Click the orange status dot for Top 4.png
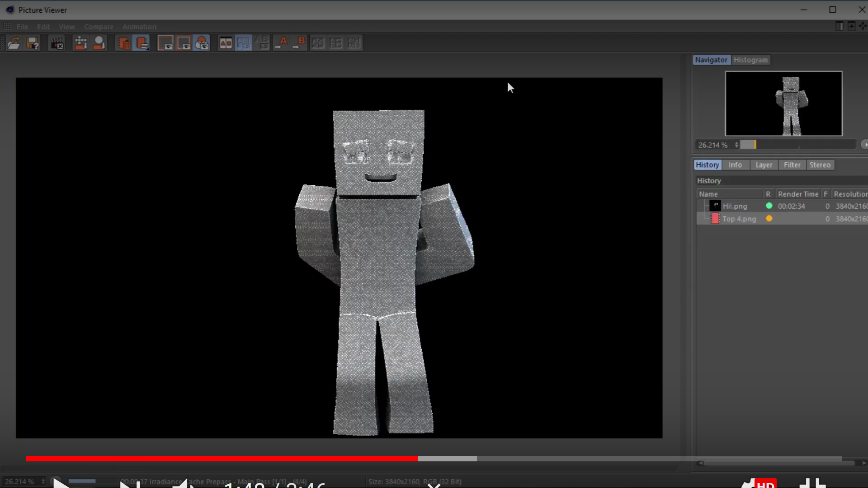Screen dimensions: 868x488 pyautogui.click(x=769, y=218)
